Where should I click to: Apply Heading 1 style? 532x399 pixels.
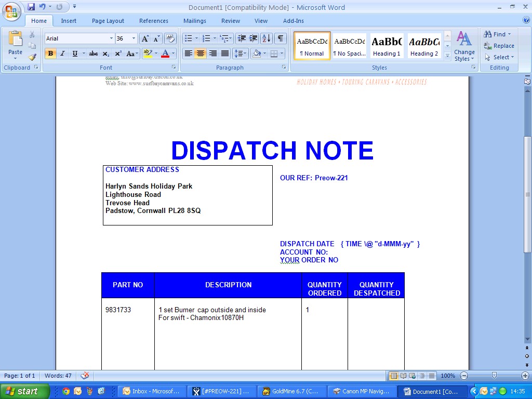(x=387, y=46)
